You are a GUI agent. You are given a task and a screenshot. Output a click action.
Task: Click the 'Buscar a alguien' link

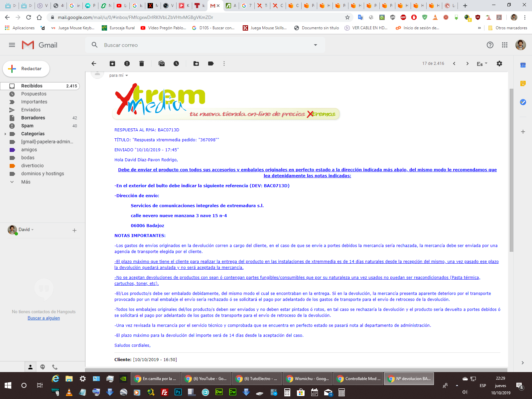(44, 318)
